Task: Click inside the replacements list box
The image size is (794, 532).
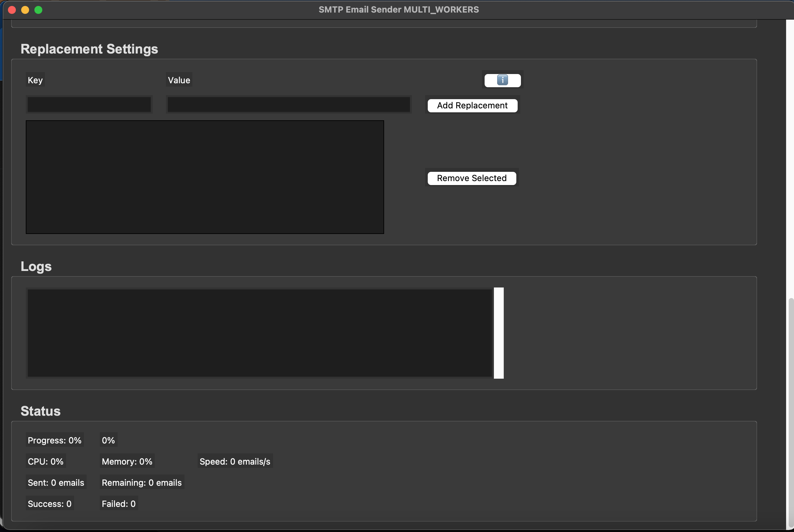Action: pyautogui.click(x=205, y=177)
